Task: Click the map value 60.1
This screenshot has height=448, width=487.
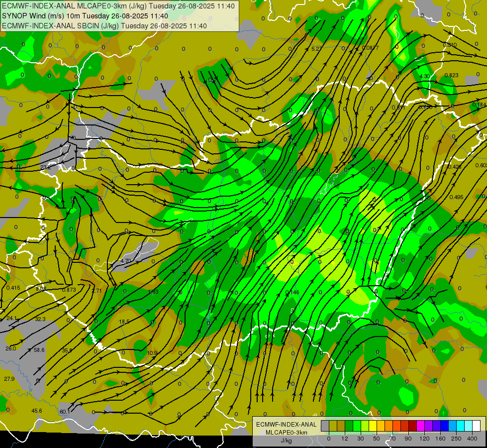Action: 65,412
